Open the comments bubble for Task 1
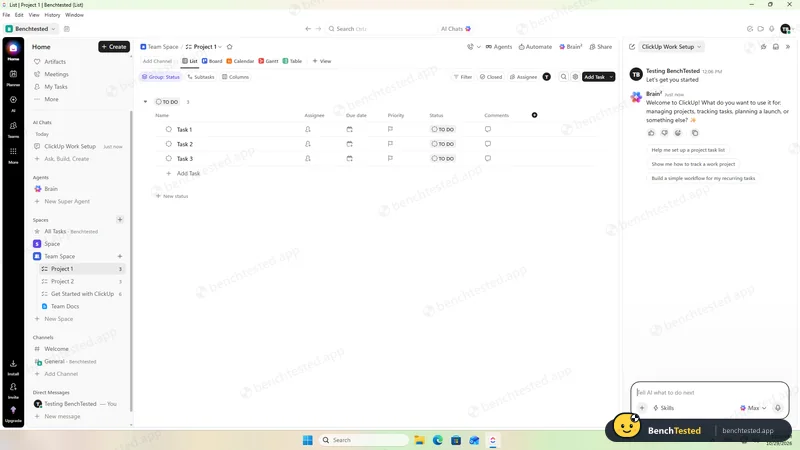The image size is (800, 450). click(488, 129)
